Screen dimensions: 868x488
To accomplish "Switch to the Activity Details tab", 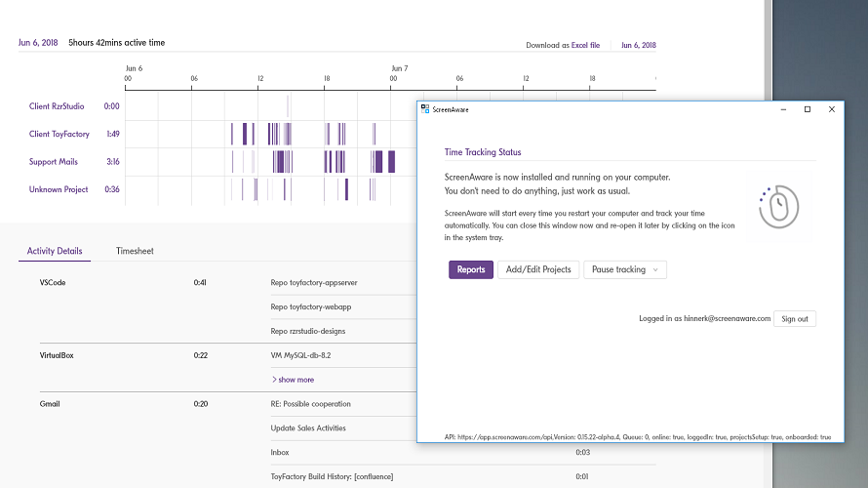I will click(55, 251).
